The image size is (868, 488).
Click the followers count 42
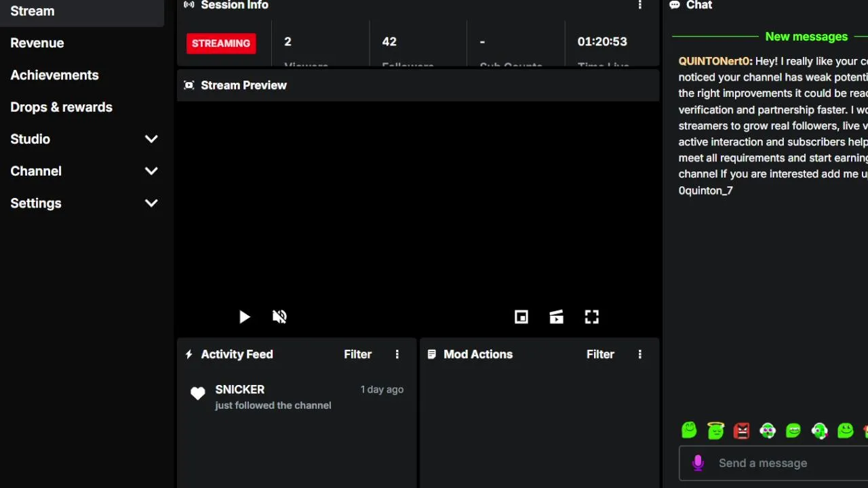[x=389, y=42]
